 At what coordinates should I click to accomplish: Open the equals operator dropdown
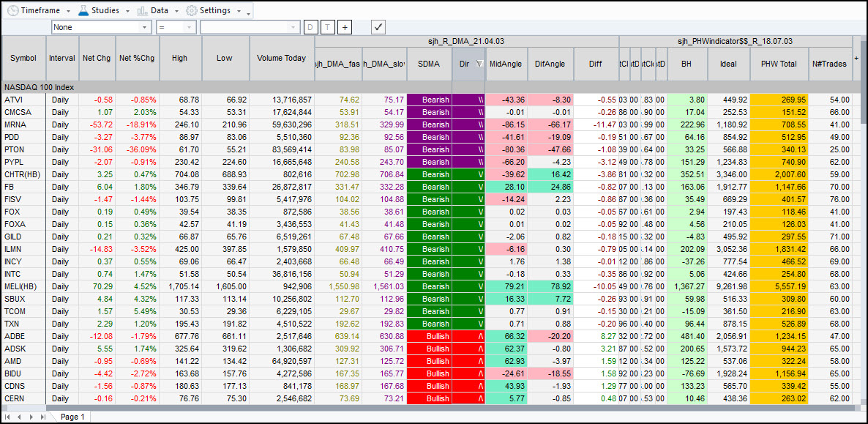click(x=190, y=27)
